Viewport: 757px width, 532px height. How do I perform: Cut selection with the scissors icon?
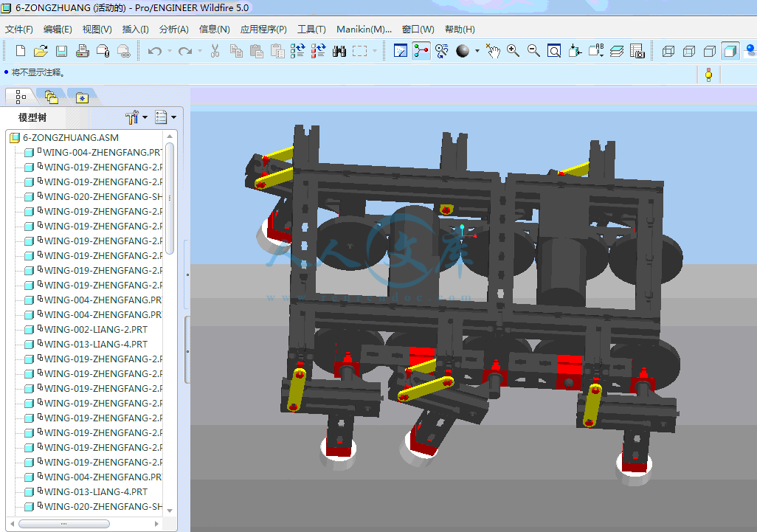(215, 51)
